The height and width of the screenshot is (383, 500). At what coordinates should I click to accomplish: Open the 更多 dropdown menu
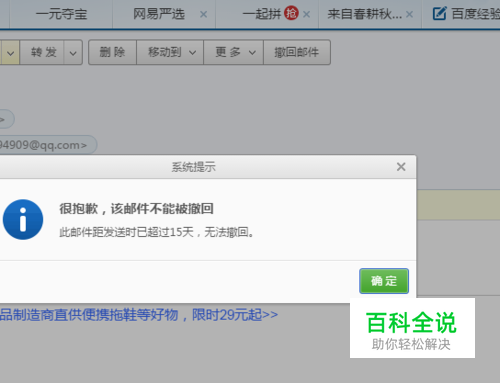tap(233, 52)
